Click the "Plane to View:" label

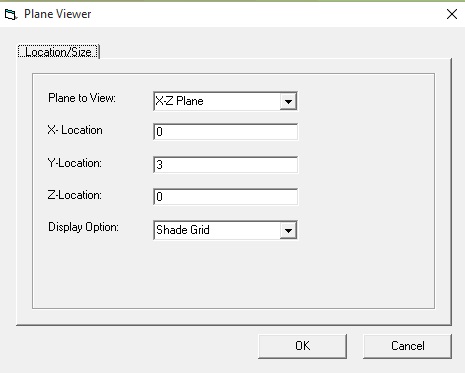coord(82,98)
